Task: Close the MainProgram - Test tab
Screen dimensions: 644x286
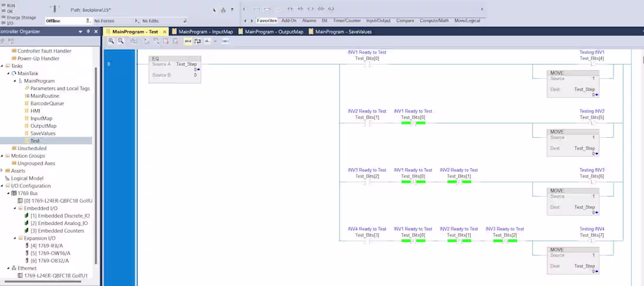Action: (x=165, y=32)
